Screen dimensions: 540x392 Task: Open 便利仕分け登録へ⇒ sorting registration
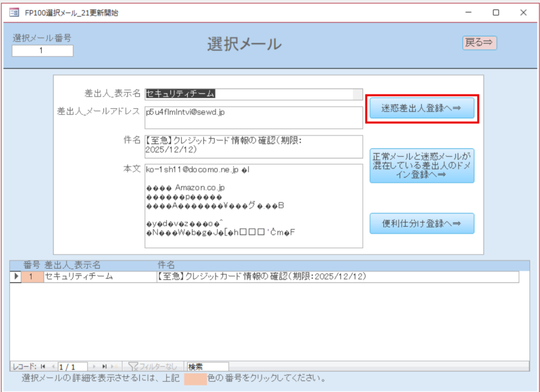coord(421,223)
